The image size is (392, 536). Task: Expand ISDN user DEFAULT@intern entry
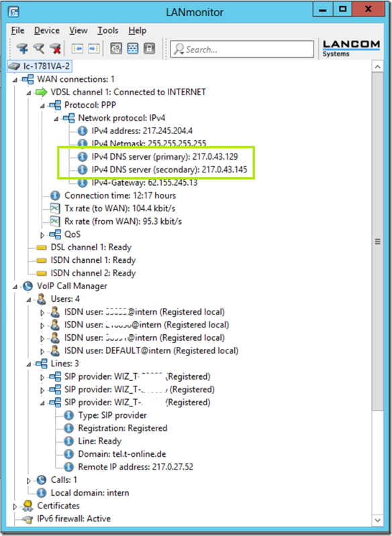click(x=42, y=352)
